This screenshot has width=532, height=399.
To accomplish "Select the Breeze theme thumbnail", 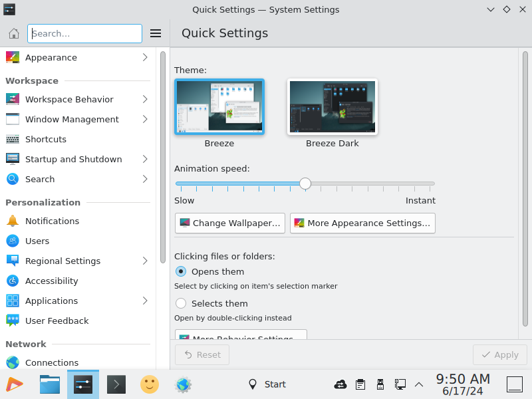I will (x=219, y=107).
